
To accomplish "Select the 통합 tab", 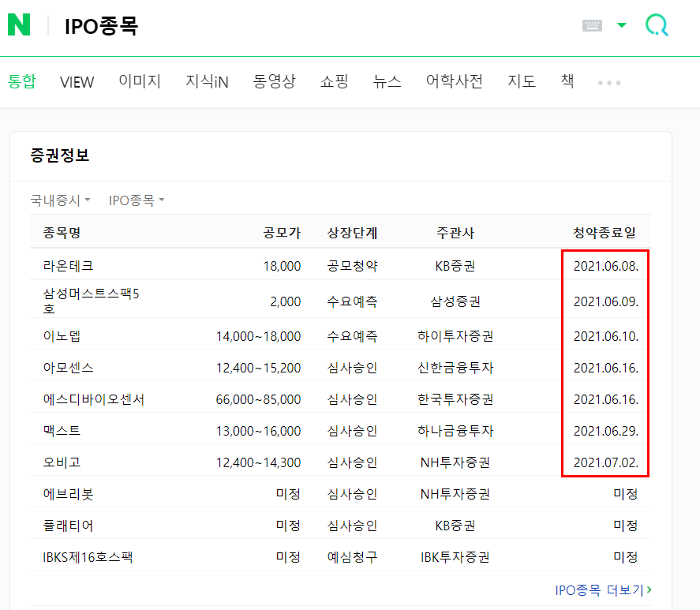I will (21, 81).
